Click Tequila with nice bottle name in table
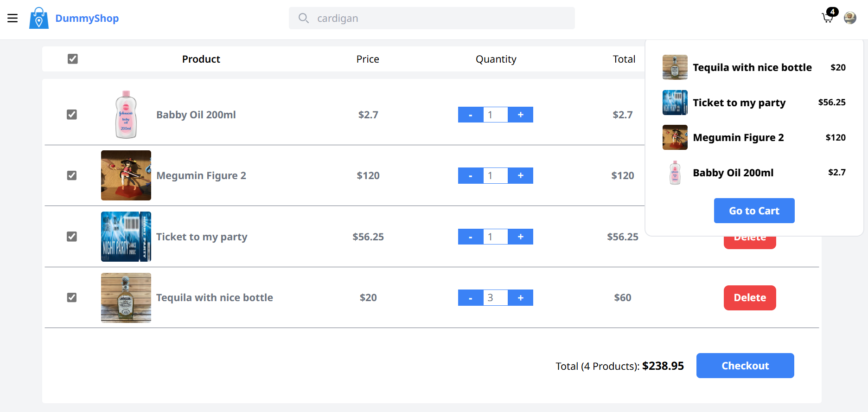The image size is (868, 412). pyautogui.click(x=215, y=297)
